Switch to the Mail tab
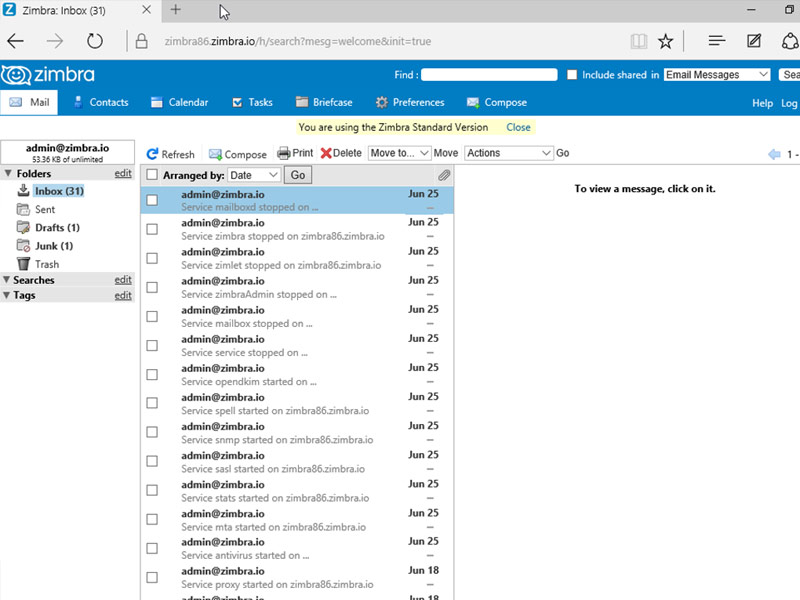 click(29, 103)
